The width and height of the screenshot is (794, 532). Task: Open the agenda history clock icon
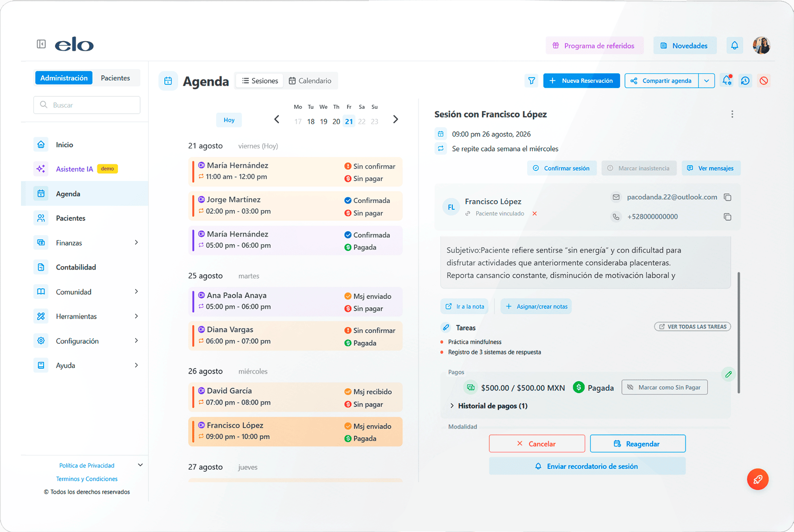tap(745, 81)
